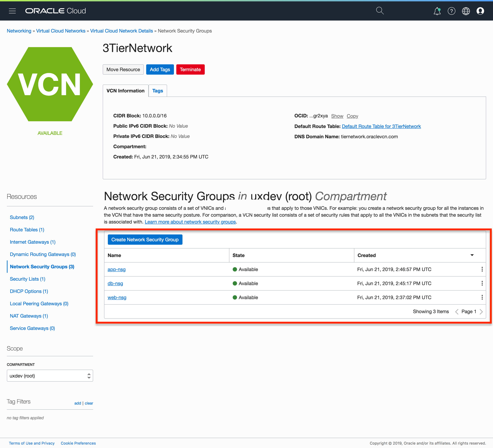
Task: Select Security Lists (1) in Resources
Action: point(27,279)
